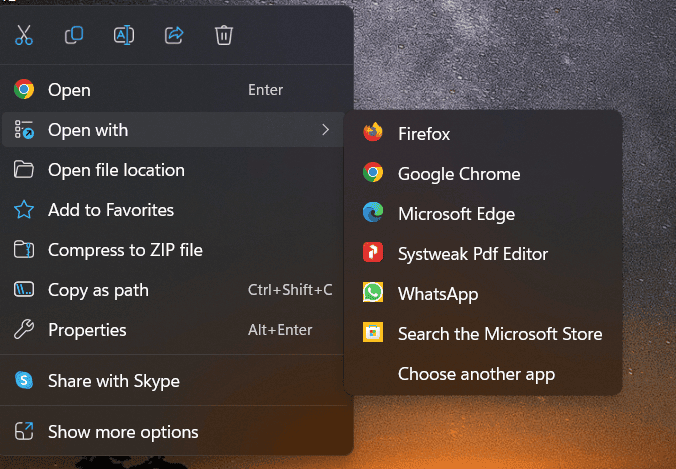
Task: Click the WhatsApp icon in submenu
Action: point(373,293)
